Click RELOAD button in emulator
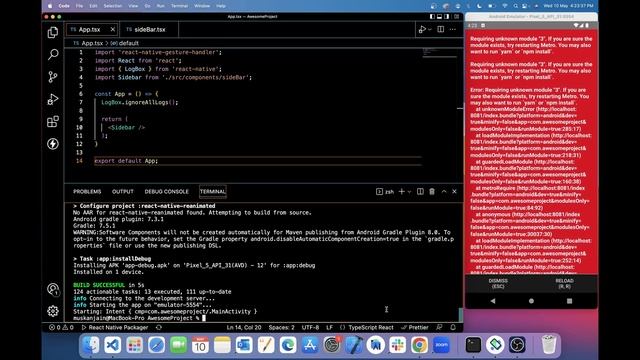Screen dimensions: 640x360 click(x=564, y=283)
